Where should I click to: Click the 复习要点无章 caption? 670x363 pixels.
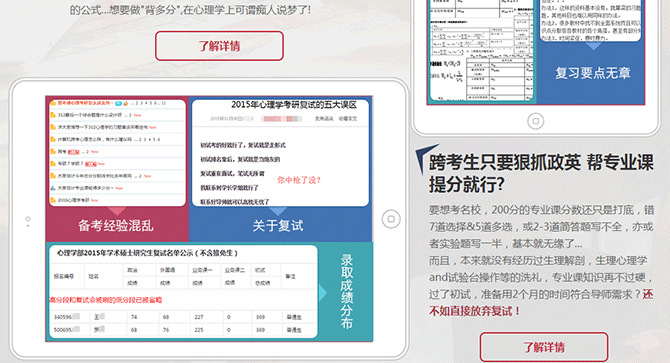[593, 73]
